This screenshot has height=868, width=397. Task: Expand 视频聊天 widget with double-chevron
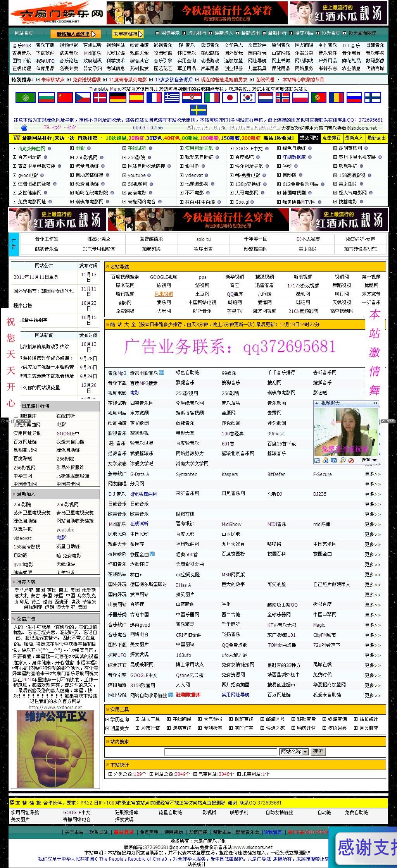tap(375, 403)
